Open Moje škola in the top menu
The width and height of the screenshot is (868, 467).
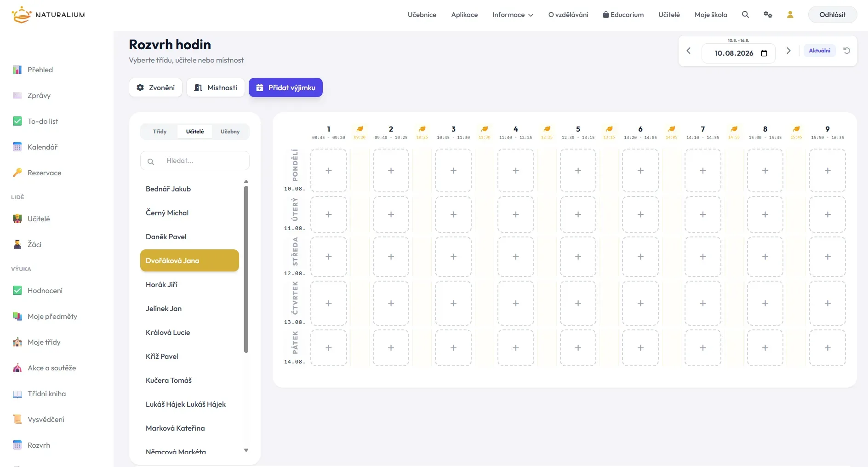(x=711, y=15)
